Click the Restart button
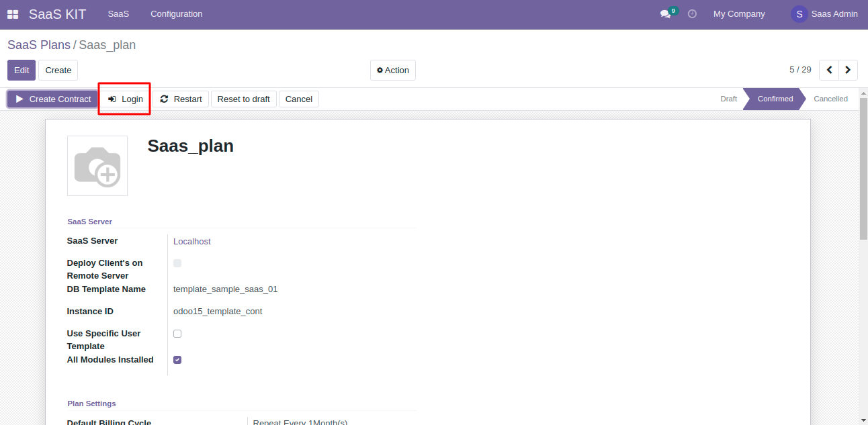Viewport: 868px width, 425px height. [x=181, y=99]
